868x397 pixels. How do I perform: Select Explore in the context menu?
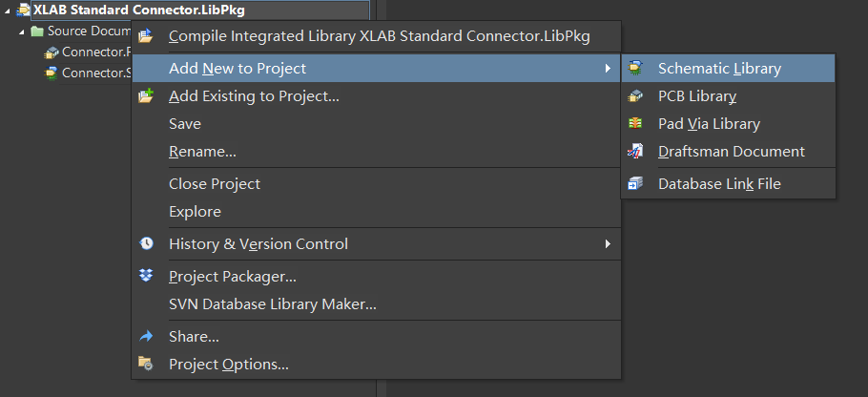195,212
